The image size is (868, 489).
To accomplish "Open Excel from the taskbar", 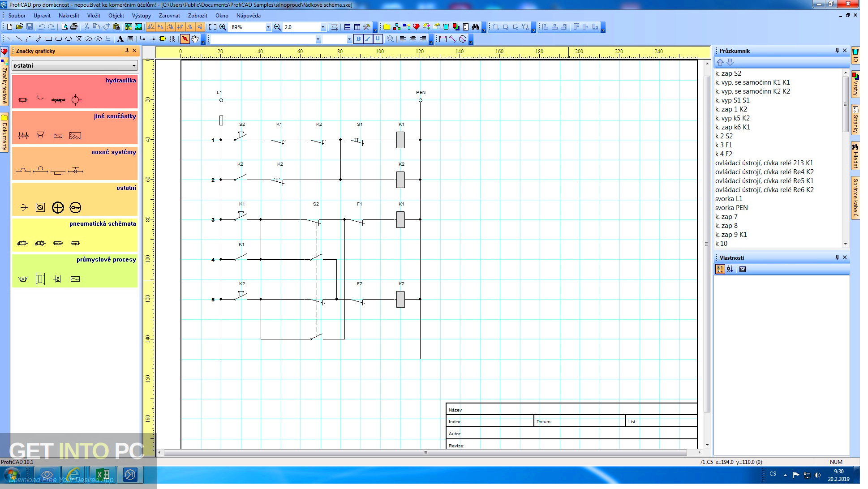I will pos(102,475).
